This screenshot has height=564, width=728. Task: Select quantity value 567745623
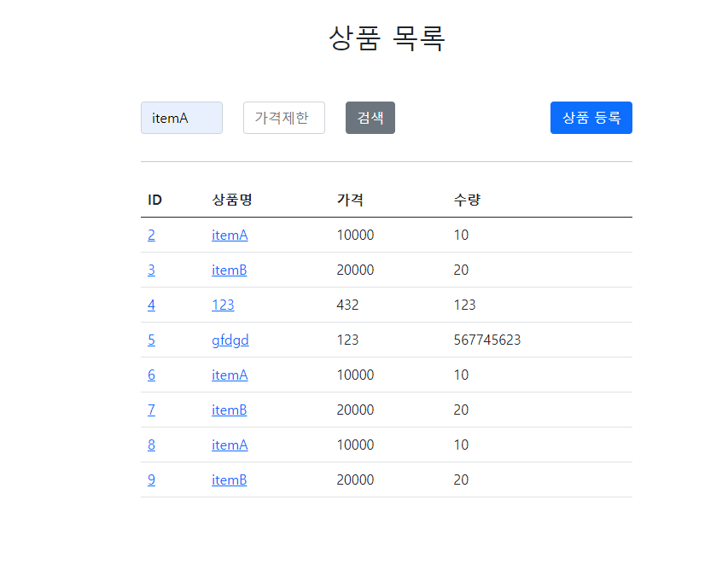(x=487, y=340)
